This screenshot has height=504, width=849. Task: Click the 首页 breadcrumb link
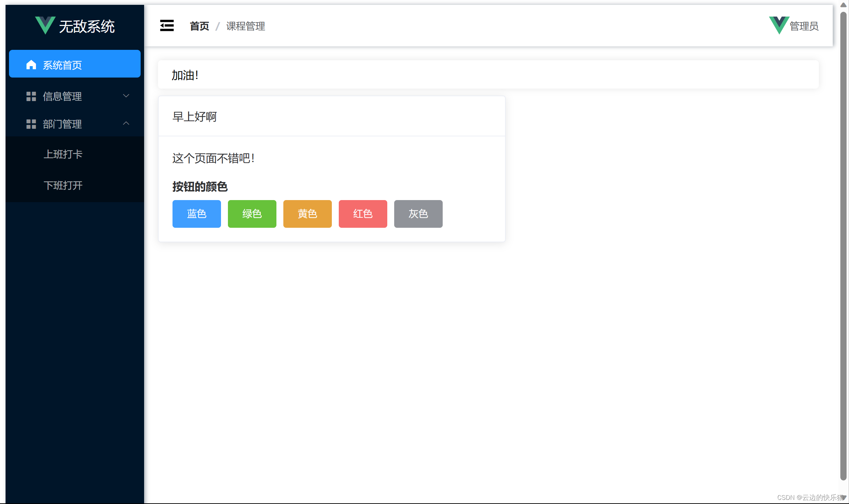tap(200, 26)
